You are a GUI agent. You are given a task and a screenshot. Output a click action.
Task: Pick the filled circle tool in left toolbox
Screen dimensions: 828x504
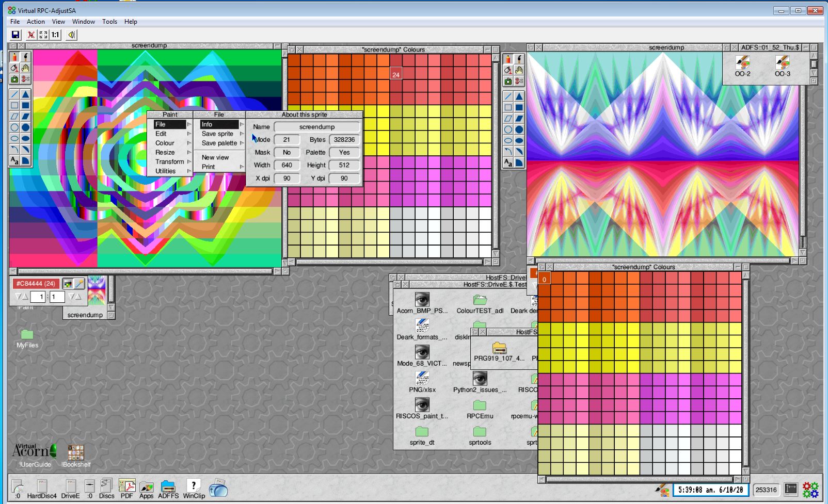[x=25, y=127]
